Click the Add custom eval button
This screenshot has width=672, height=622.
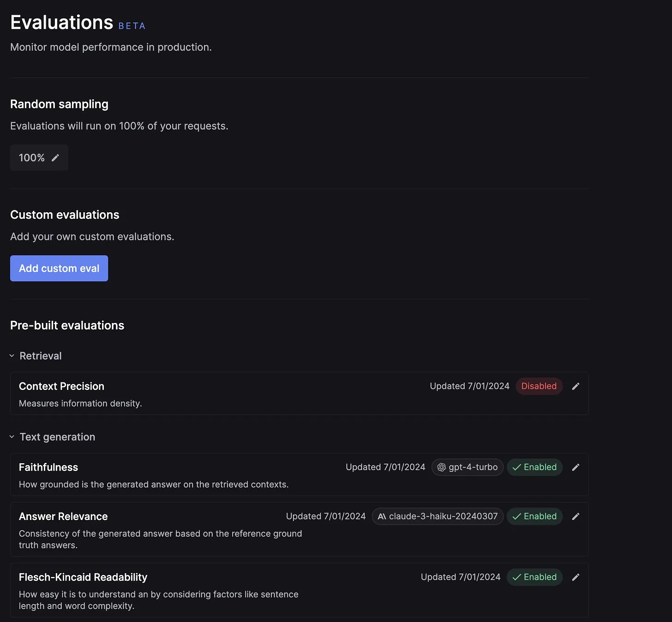pos(59,268)
